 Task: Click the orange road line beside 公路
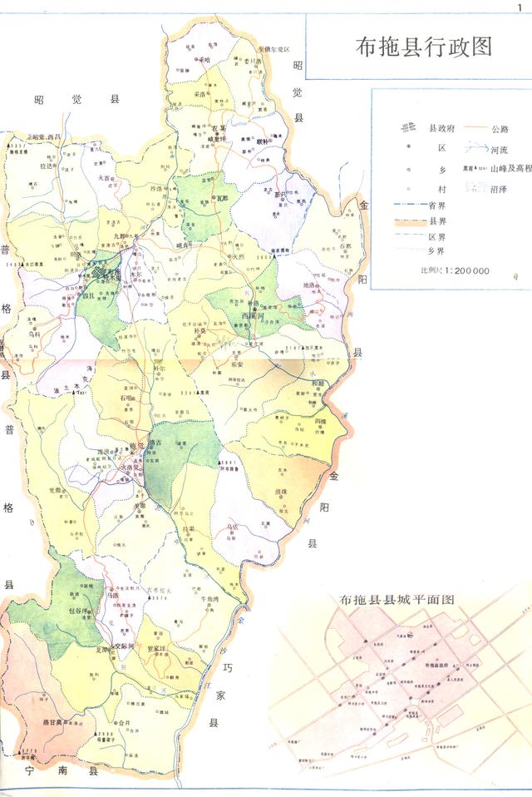click(x=475, y=127)
